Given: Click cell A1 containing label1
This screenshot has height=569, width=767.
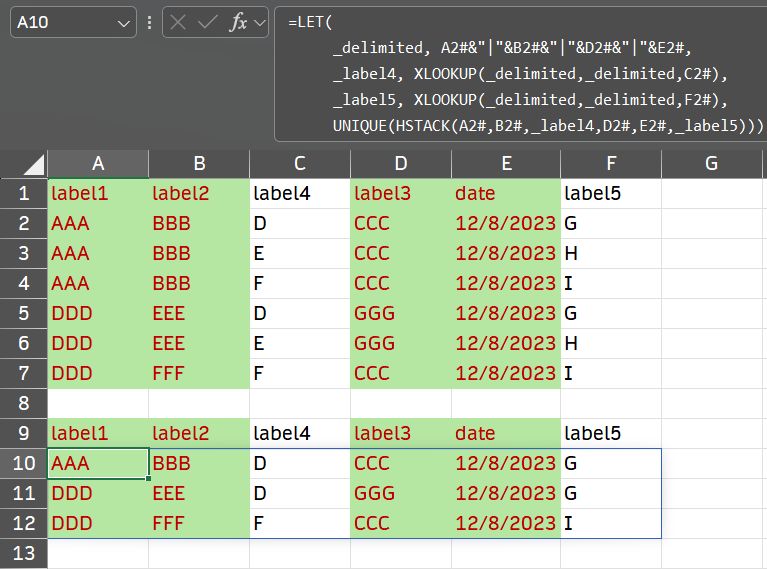Looking at the screenshot, I should 98,194.
